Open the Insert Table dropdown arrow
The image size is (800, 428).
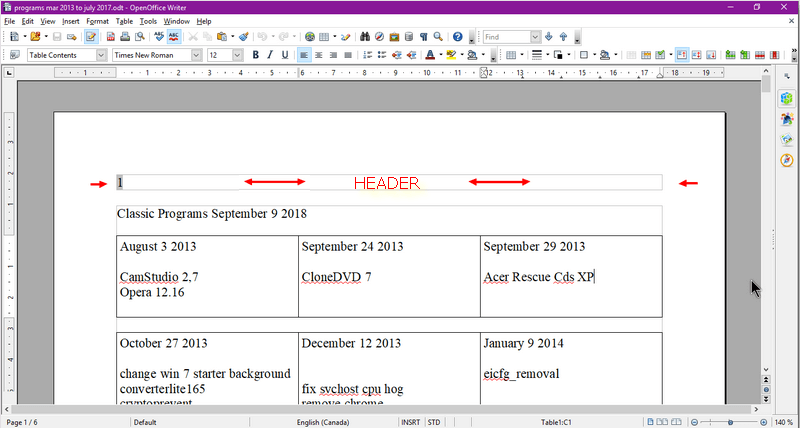[335, 37]
